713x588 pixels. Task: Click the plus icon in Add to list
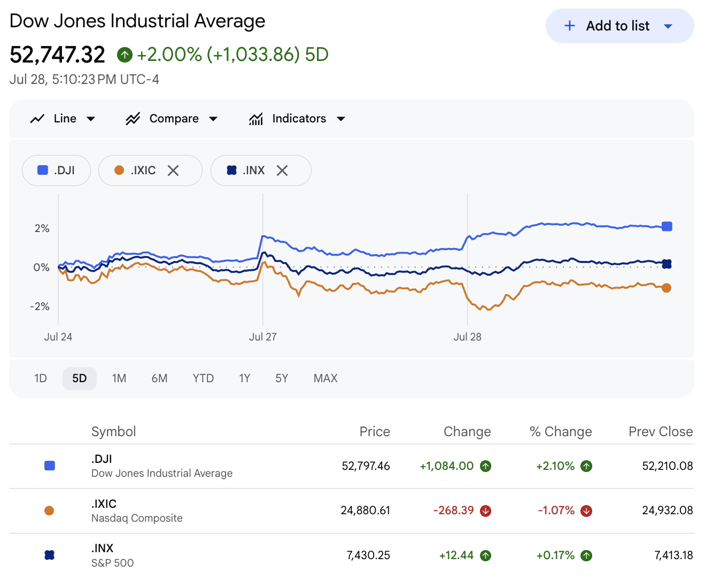click(x=570, y=26)
